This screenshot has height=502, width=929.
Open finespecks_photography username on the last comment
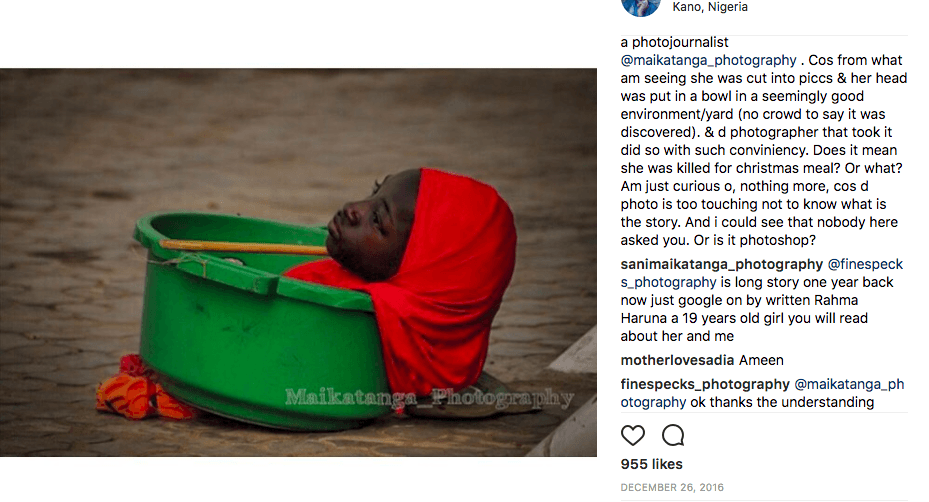pos(705,385)
